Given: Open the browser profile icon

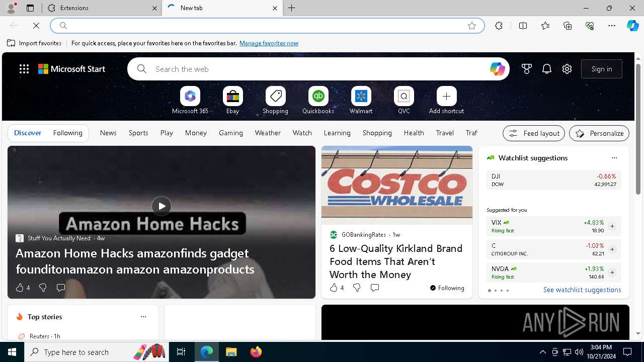Looking at the screenshot, I should click(11, 8).
